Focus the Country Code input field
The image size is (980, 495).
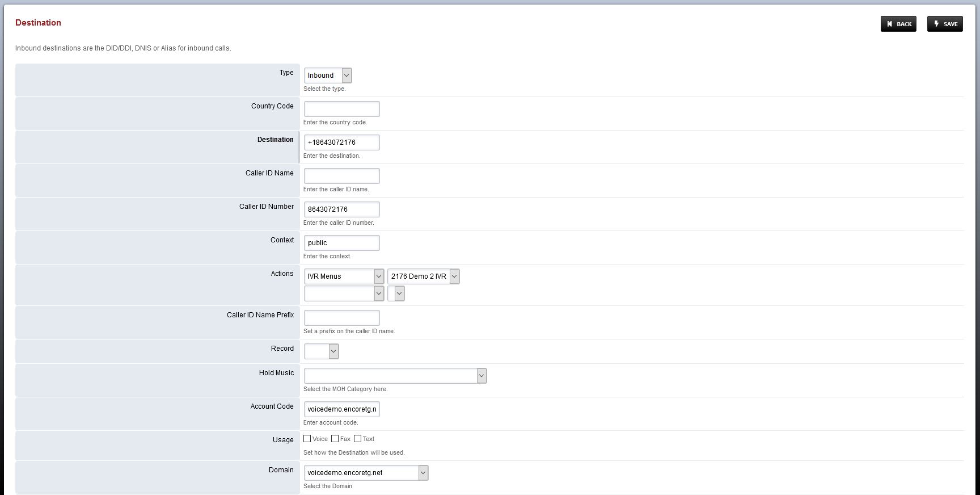pyautogui.click(x=341, y=109)
